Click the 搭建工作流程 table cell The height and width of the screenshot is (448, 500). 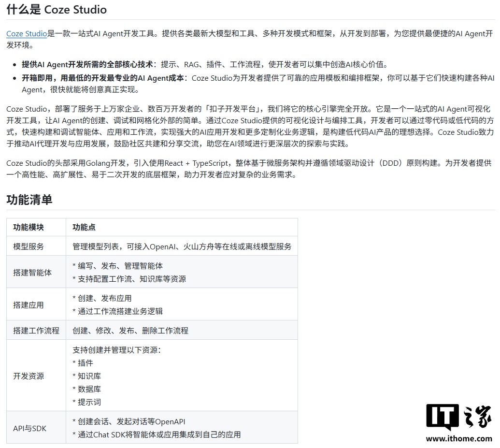point(36,330)
